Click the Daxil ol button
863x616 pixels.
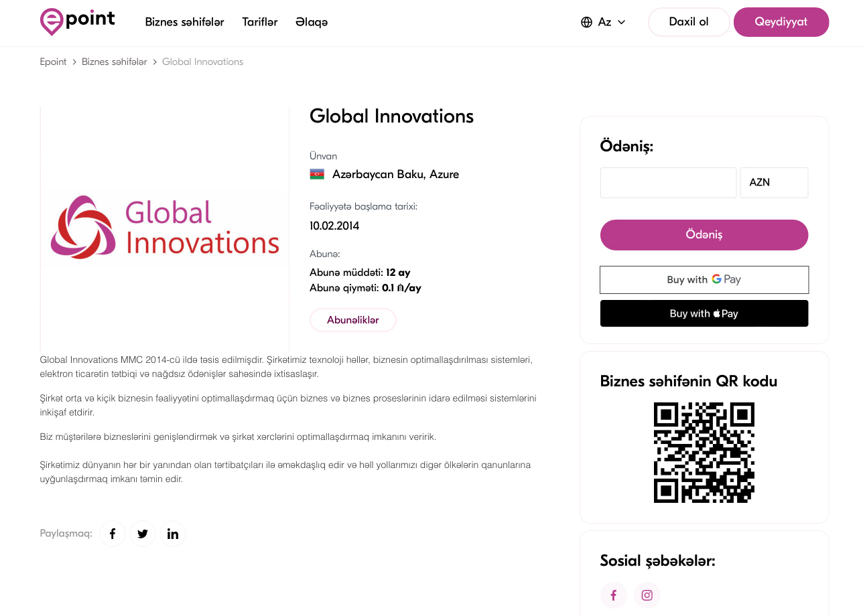pyautogui.click(x=688, y=22)
